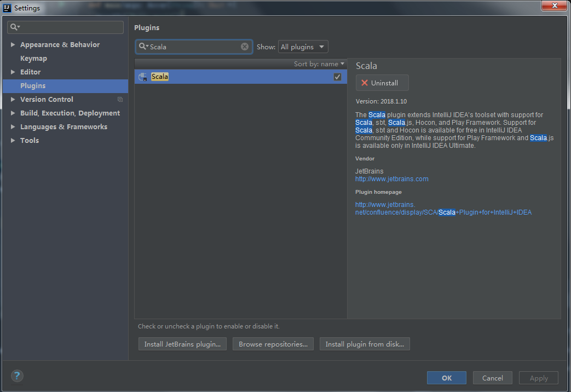Click Browse repositories button

(x=273, y=344)
